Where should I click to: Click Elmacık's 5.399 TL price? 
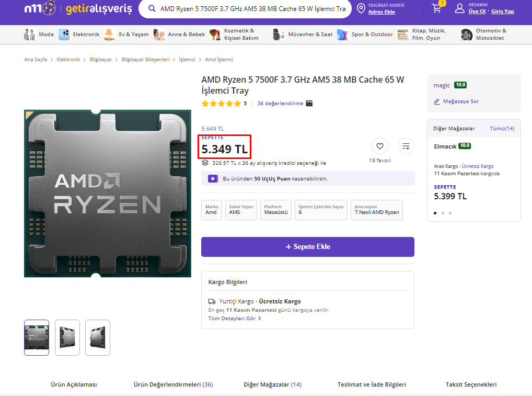click(x=450, y=196)
